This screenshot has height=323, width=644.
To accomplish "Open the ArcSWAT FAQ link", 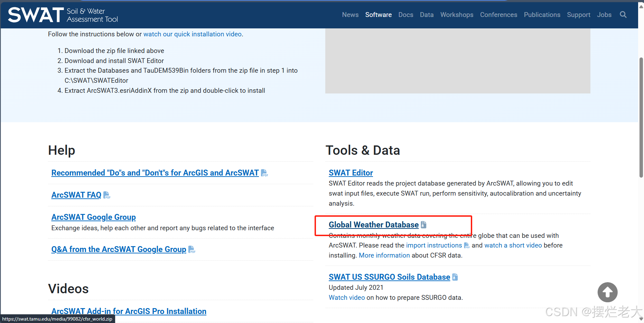I will (x=76, y=195).
